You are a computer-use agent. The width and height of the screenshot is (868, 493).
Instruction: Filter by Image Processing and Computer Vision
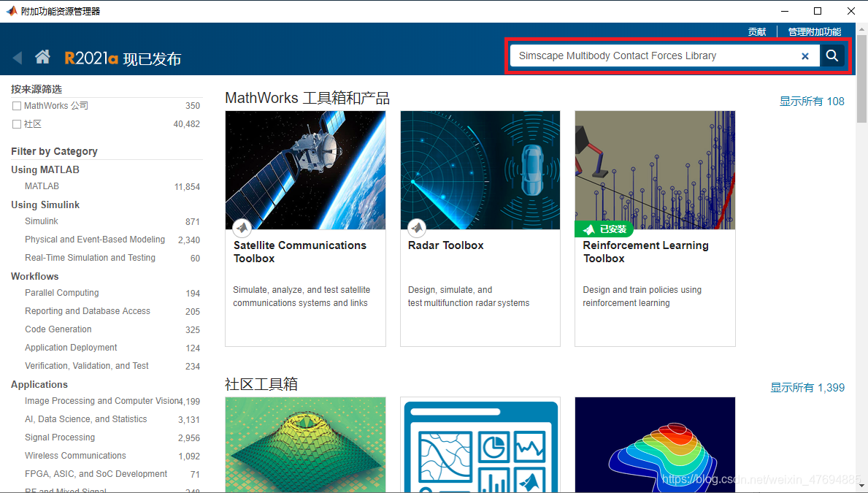[x=101, y=400]
